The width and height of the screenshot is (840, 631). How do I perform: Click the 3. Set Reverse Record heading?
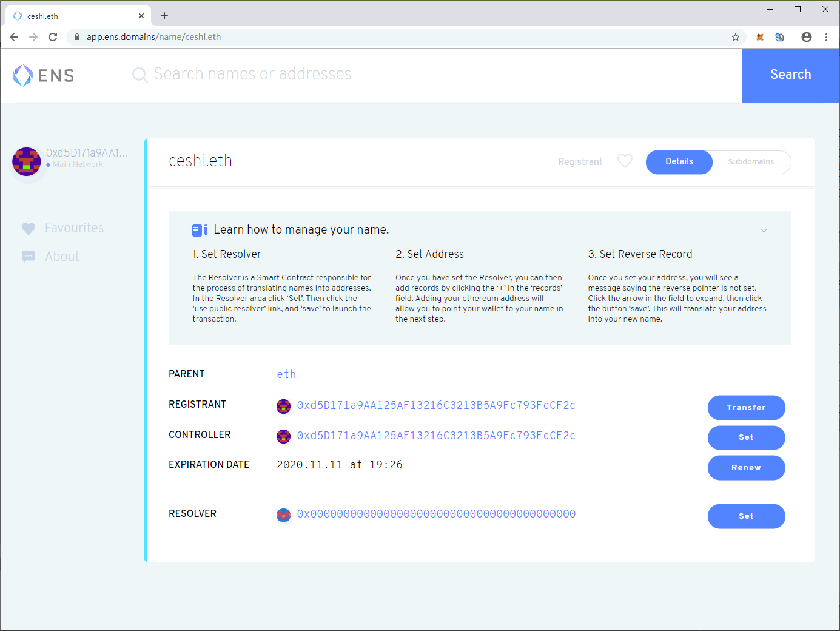tap(640, 254)
